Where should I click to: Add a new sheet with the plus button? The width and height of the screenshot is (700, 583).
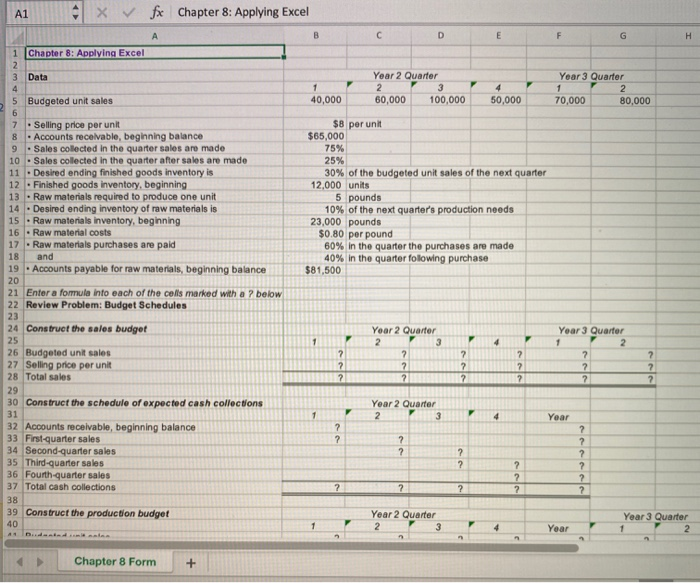pyautogui.click(x=191, y=563)
